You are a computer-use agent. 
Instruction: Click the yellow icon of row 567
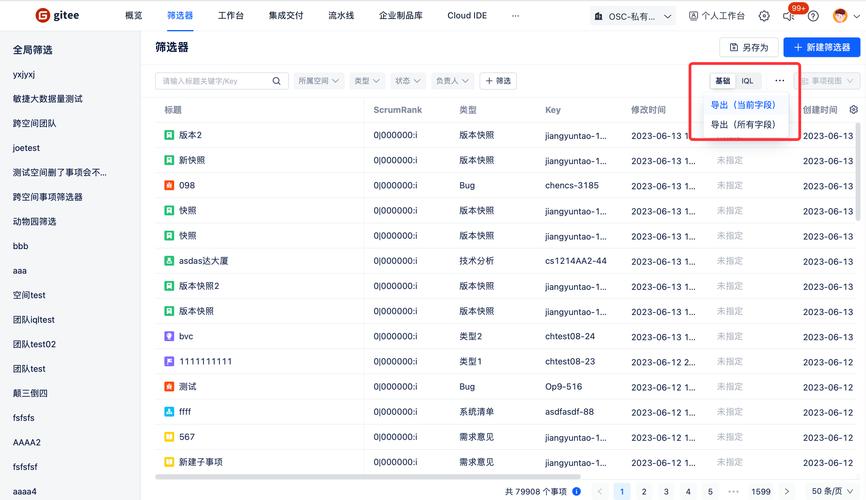[169, 436]
